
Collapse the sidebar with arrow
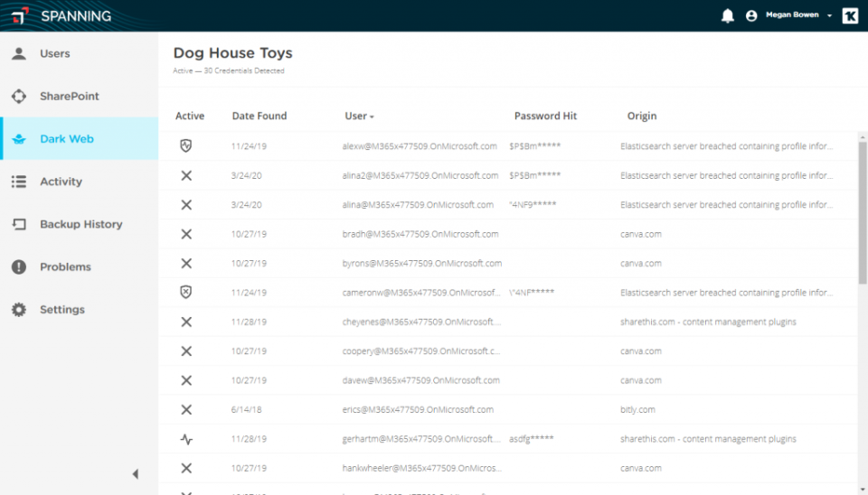point(136,474)
